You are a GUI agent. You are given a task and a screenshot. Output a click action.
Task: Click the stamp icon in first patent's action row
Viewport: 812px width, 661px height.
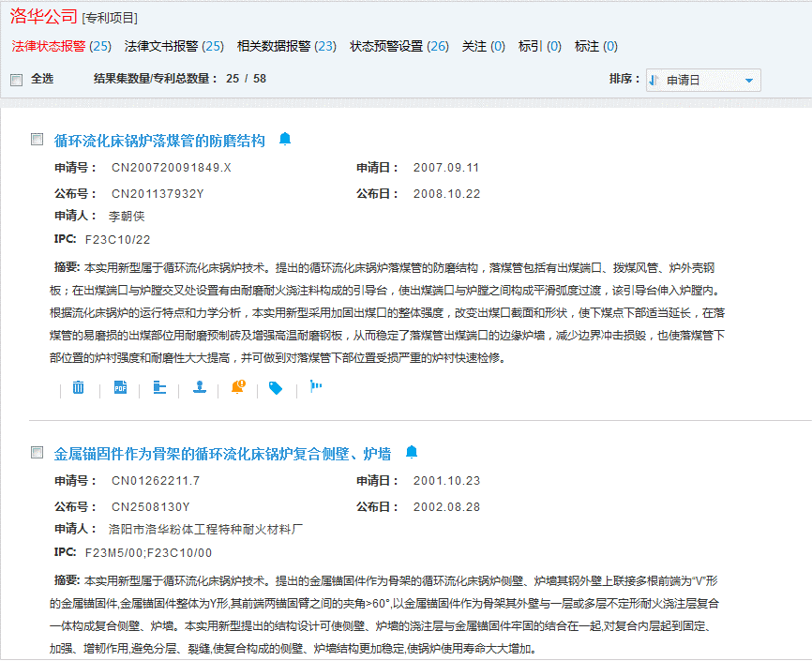(x=199, y=387)
